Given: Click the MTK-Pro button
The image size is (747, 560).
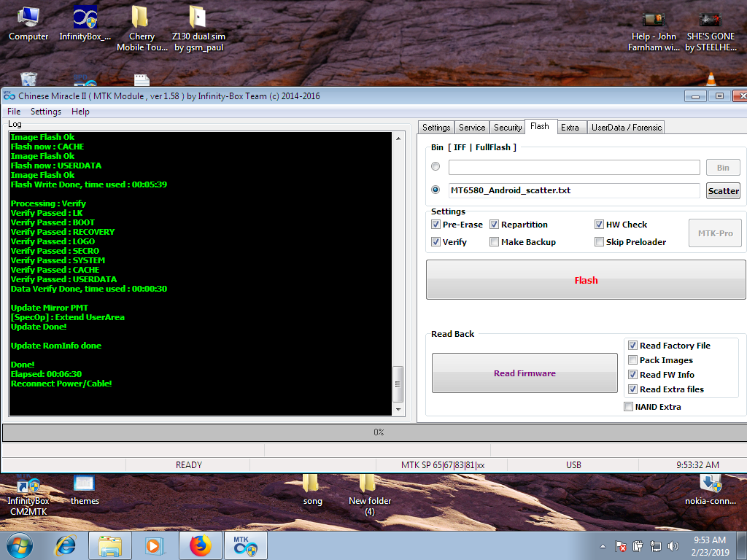Looking at the screenshot, I should coord(715,233).
